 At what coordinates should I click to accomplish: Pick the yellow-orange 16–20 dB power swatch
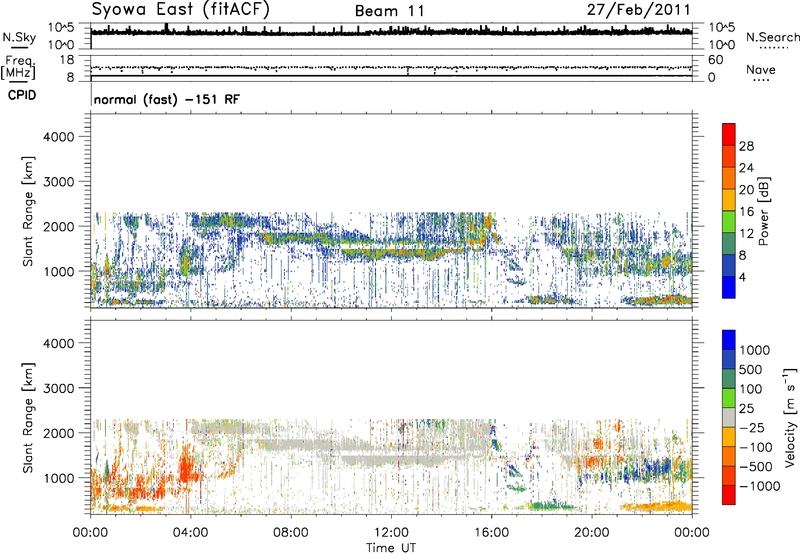coord(729,200)
